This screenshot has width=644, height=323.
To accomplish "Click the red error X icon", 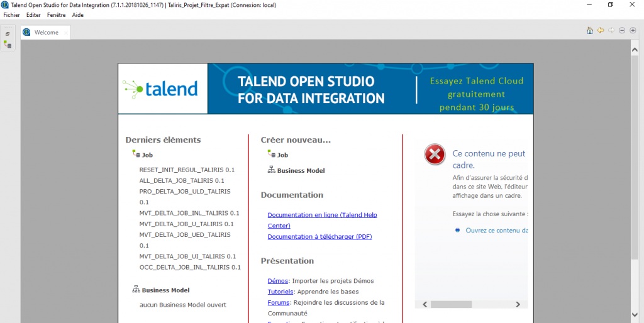I will [x=435, y=155].
